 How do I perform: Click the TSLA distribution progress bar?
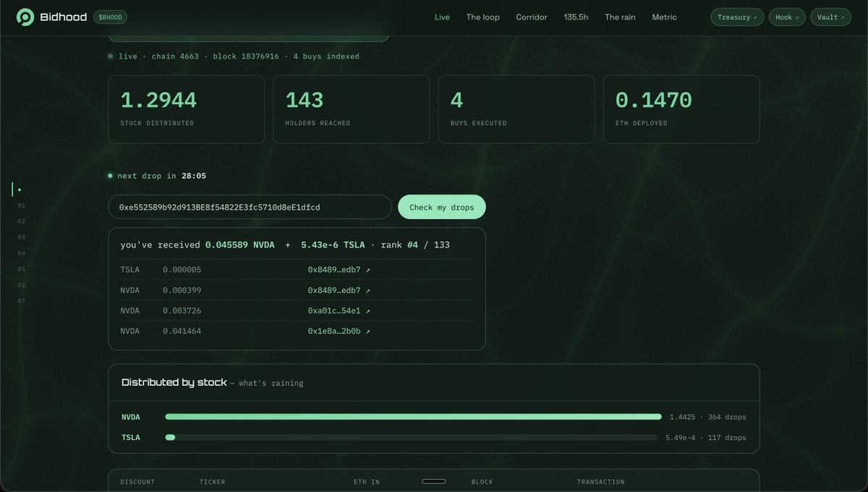coord(411,437)
